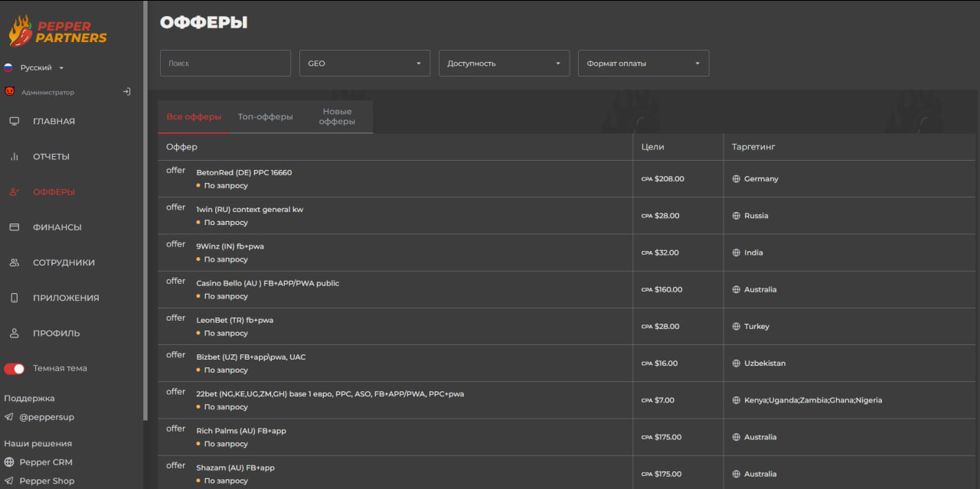Click the people icon beside СОТРУДНИКИ

click(x=14, y=262)
